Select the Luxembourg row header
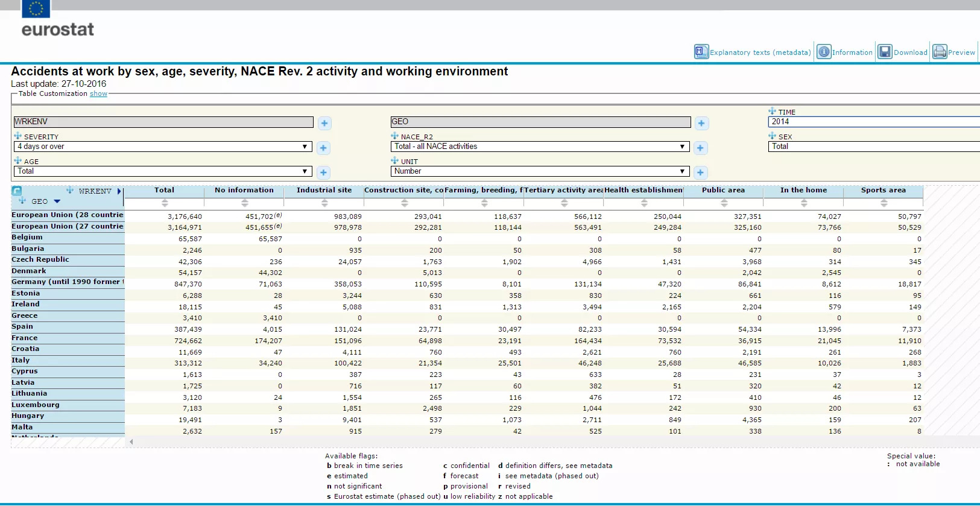The width and height of the screenshot is (980, 506). (x=68, y=405)
